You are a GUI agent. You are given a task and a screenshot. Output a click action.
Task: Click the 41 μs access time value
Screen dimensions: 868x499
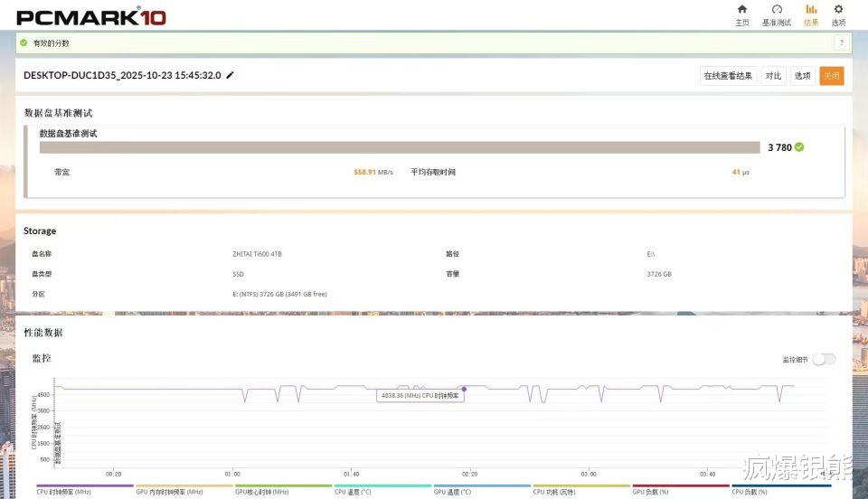pos(741,172)
